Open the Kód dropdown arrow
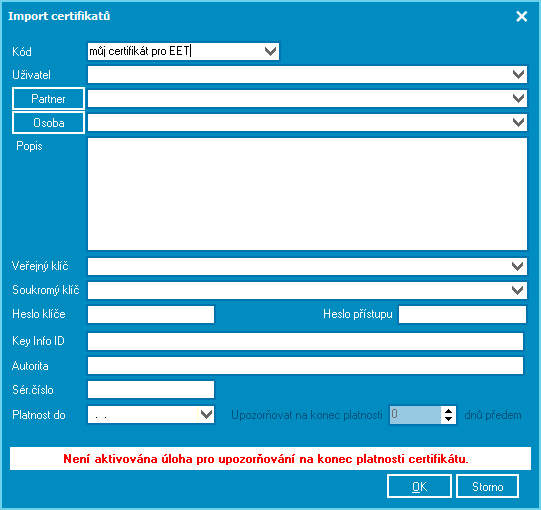Image resolution: width=541 pixels, height=510 pixels. [x=270, y=51]
